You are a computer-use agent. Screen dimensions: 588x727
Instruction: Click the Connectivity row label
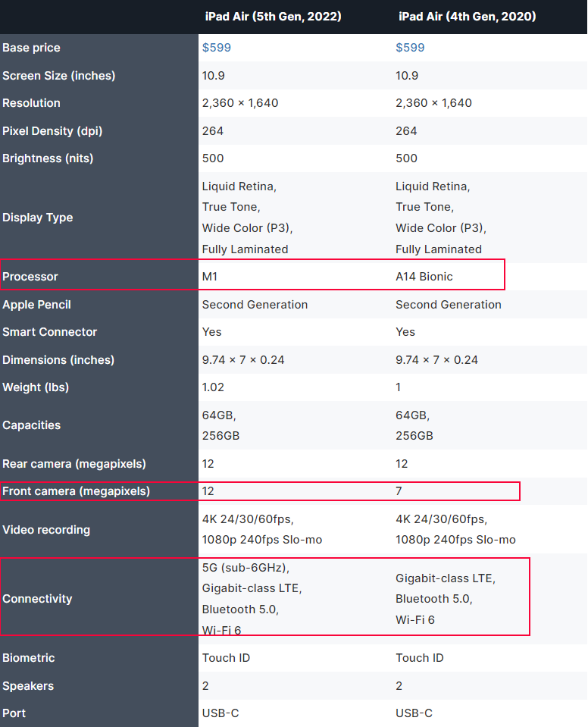pyautogui.click(x=37, y=599)
